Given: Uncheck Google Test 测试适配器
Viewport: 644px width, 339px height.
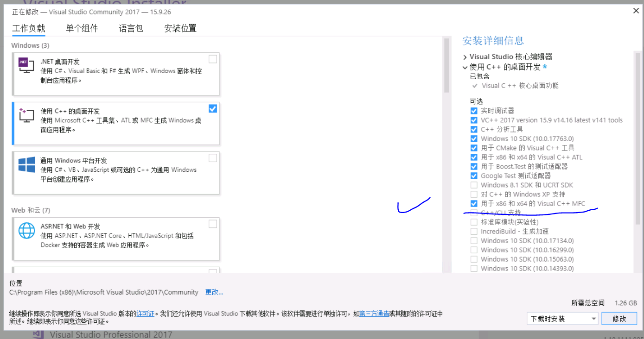Looking at the screenshot, I should 474,176.
